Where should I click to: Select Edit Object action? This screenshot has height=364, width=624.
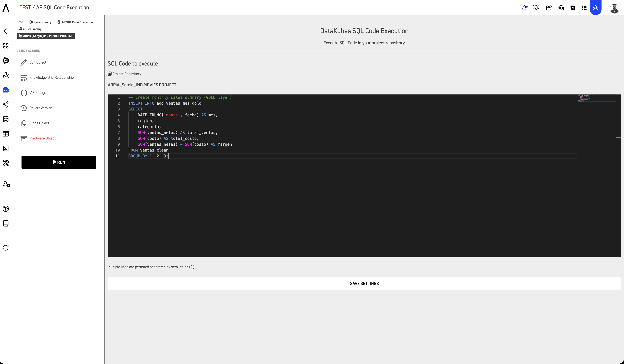[x=38, y=62]
